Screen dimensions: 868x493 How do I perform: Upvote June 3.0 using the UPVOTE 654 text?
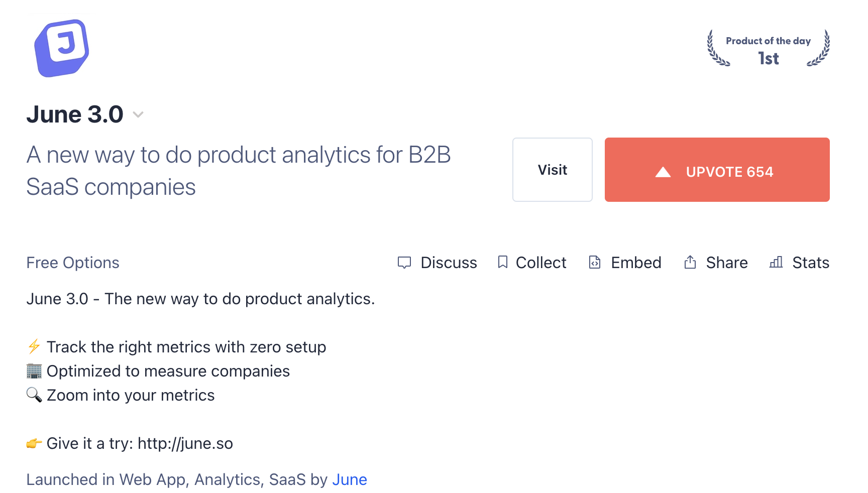tap(729, 172)
